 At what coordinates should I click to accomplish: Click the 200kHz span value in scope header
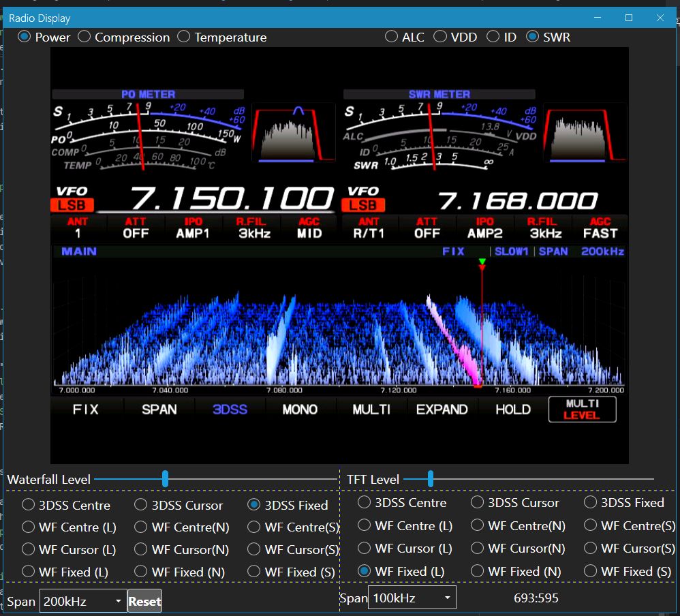tap(602, 251)
